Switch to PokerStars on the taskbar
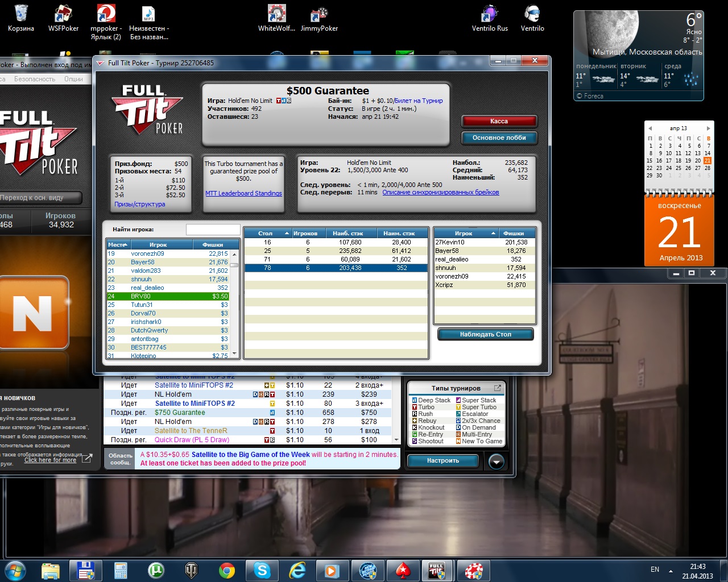 403,570
